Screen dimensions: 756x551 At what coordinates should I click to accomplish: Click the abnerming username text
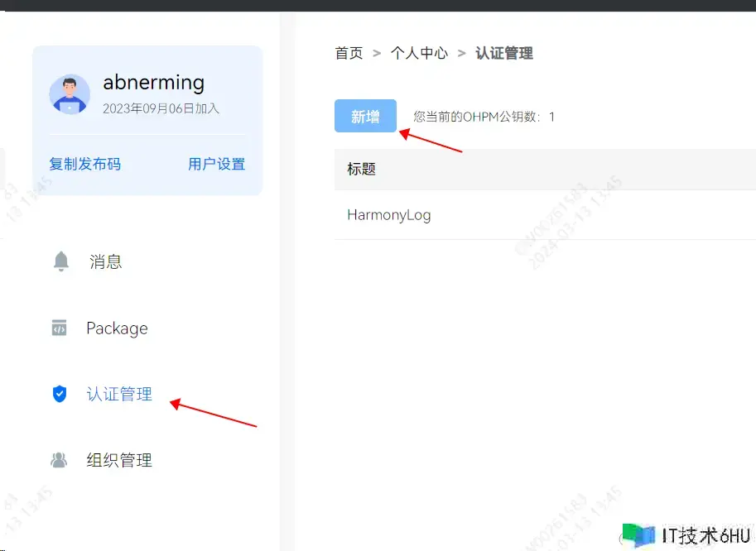coord(153,82)
